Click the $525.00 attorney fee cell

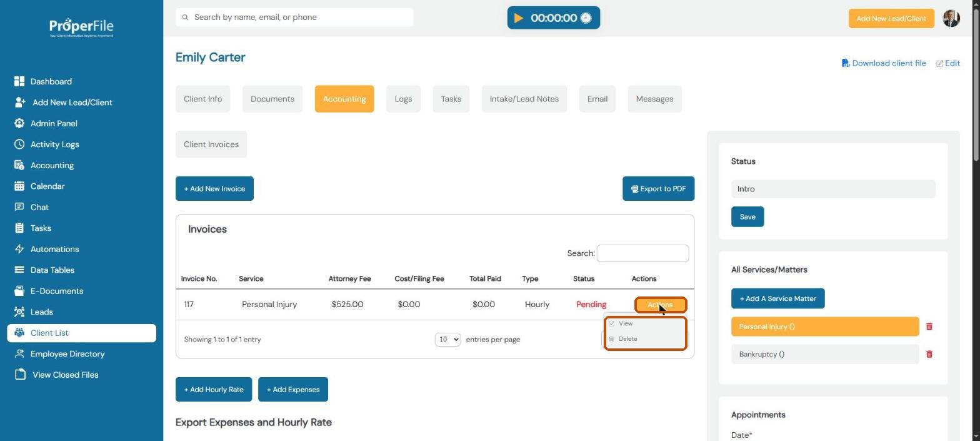(347, 305)
